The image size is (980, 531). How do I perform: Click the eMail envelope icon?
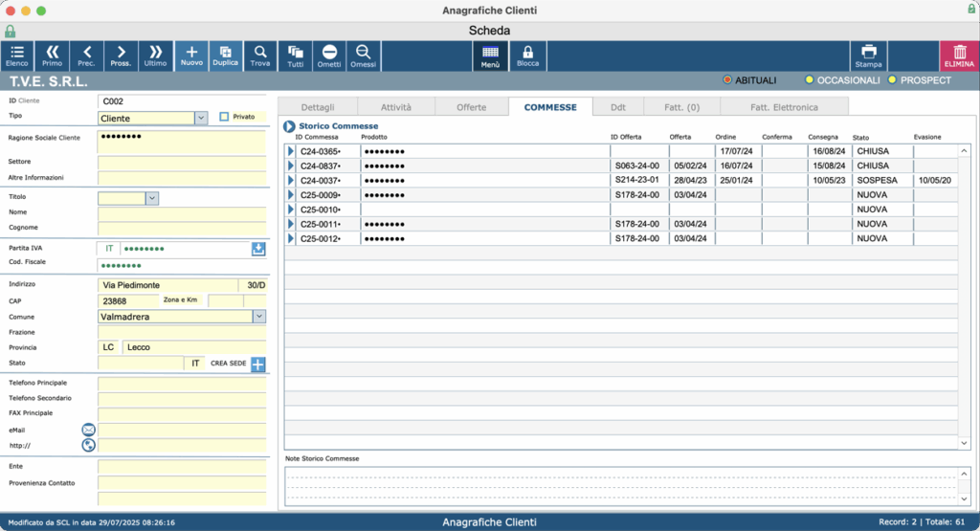click(89, 430)
